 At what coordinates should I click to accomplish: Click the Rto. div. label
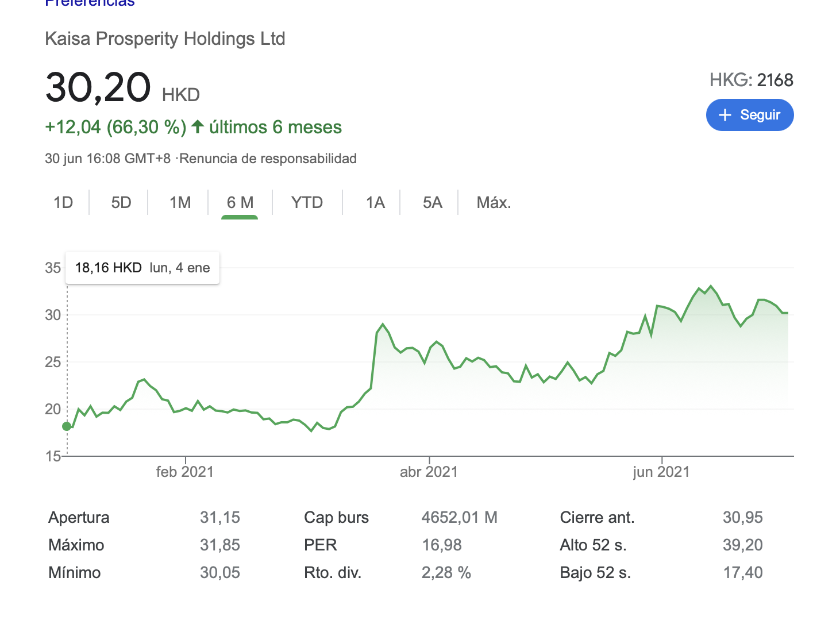[333, 573]
